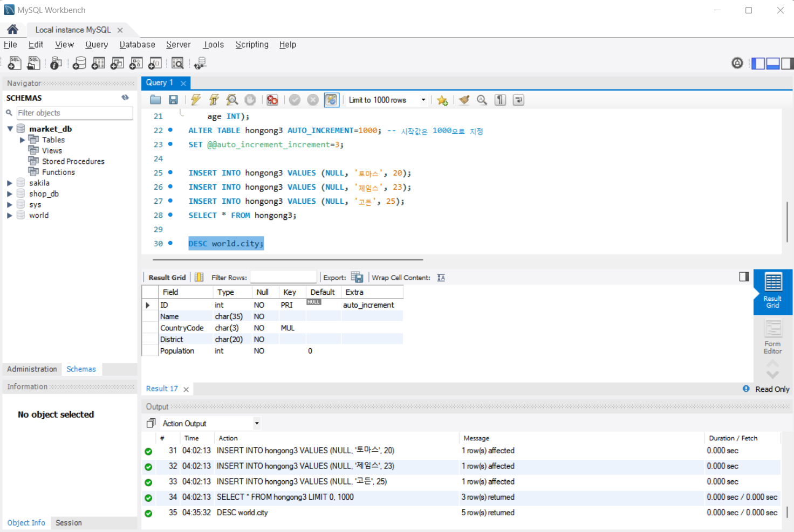Reset column widths icon in result grid
The width and height of the screenshot is (794, 532).
point(199,277)
